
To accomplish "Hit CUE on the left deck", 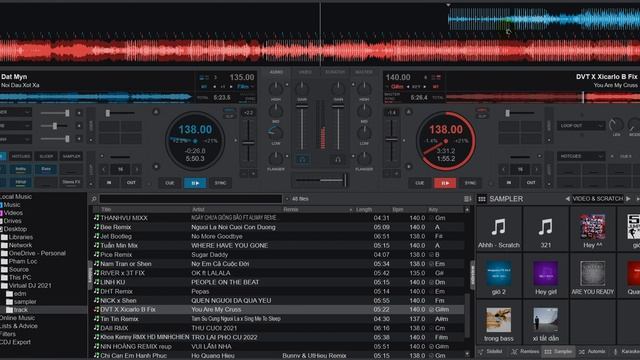I will pos(169,183).
